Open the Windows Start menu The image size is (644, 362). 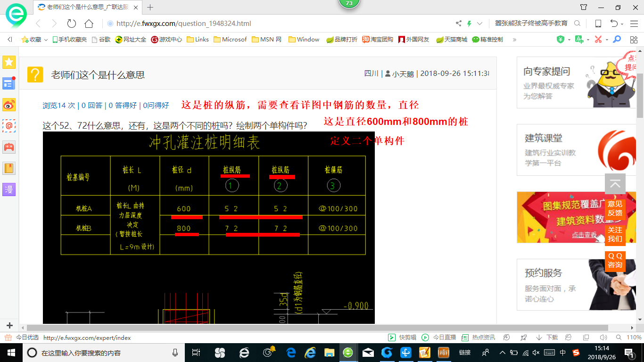click(x=10, y=352)
